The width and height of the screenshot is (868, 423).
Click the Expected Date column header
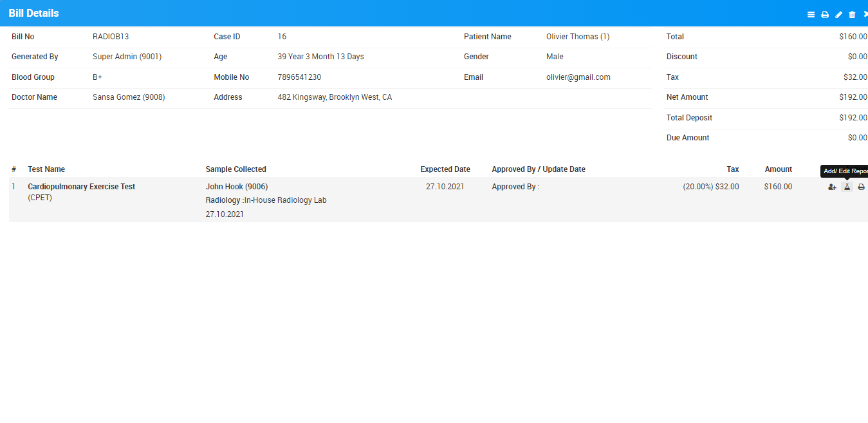pyautogui.click(x=445, y=169)
